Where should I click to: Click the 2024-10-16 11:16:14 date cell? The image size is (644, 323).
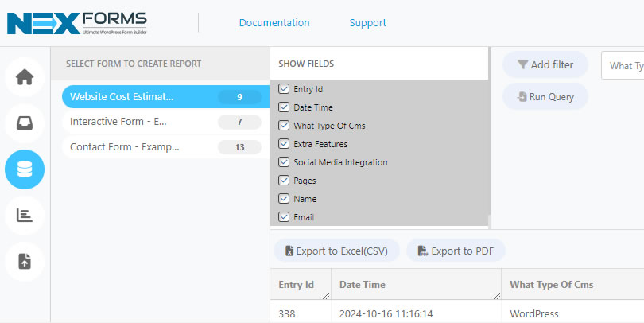point(386,314)
